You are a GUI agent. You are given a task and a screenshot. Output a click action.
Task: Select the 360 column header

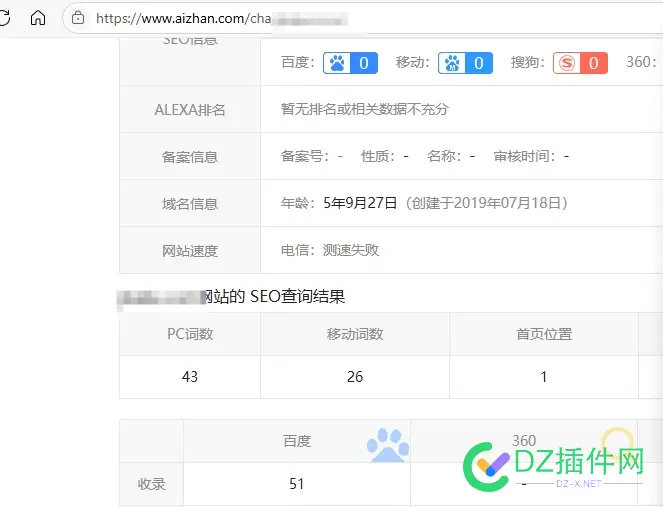(524, 441)
